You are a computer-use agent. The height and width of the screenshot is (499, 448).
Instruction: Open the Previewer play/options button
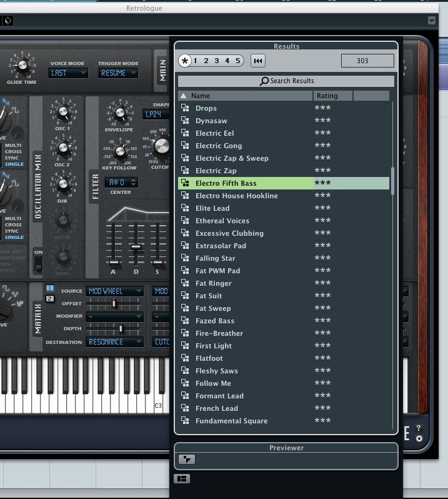click(187, 459)
